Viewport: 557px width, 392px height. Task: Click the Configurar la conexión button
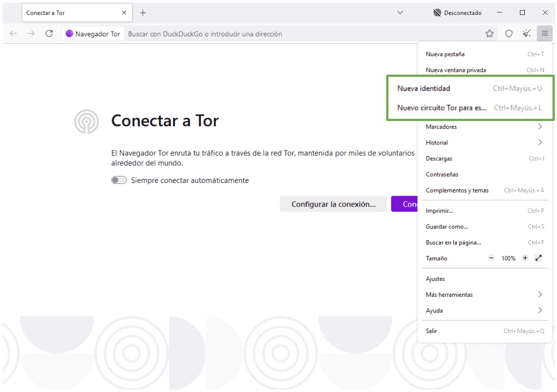coord(333,204)
